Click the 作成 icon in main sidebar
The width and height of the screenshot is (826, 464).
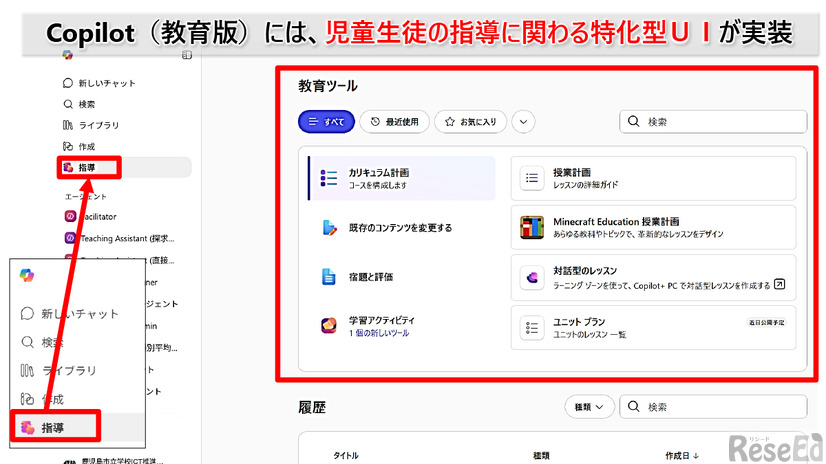tap(67, 146)
